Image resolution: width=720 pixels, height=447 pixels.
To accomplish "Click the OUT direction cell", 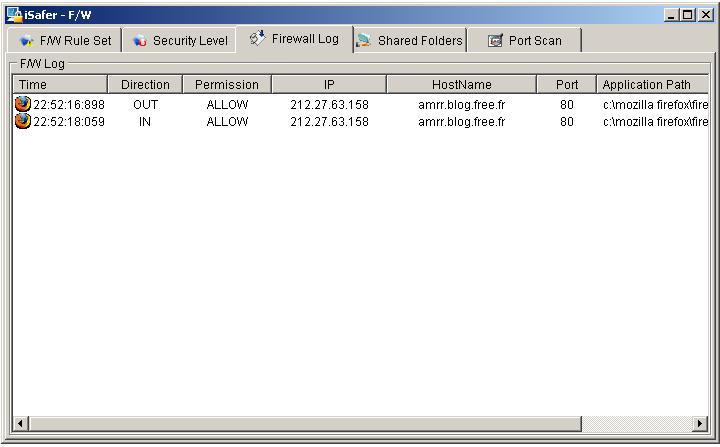I will point(145,105).
